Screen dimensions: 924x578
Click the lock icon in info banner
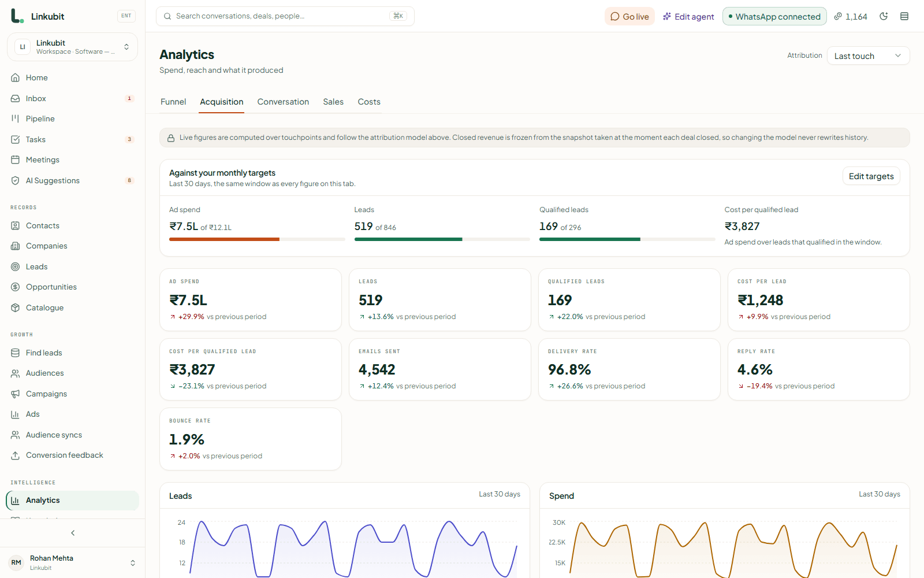coord(171,138)
